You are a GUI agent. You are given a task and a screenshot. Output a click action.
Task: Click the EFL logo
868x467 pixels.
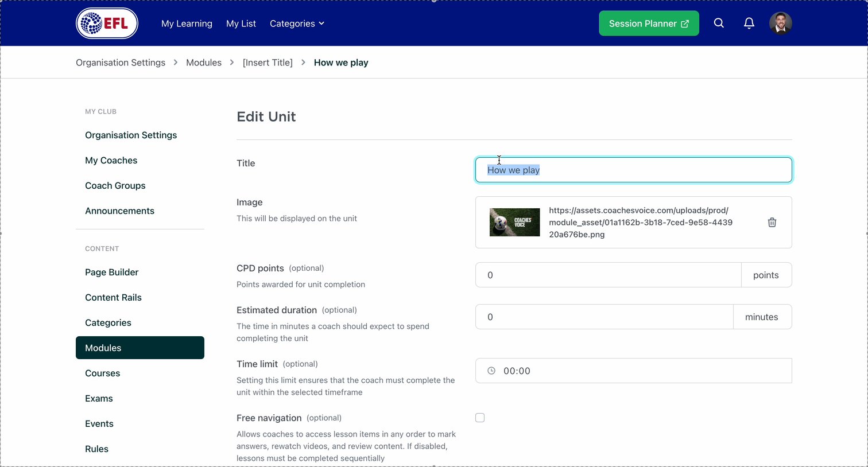pos(107,24)
